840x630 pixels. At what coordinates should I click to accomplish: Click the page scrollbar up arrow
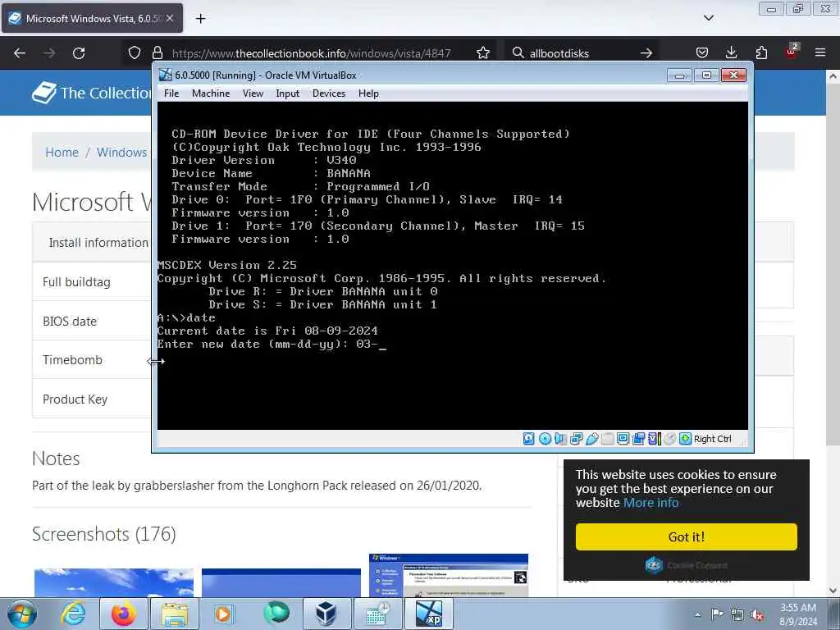(x=833, y=76)
